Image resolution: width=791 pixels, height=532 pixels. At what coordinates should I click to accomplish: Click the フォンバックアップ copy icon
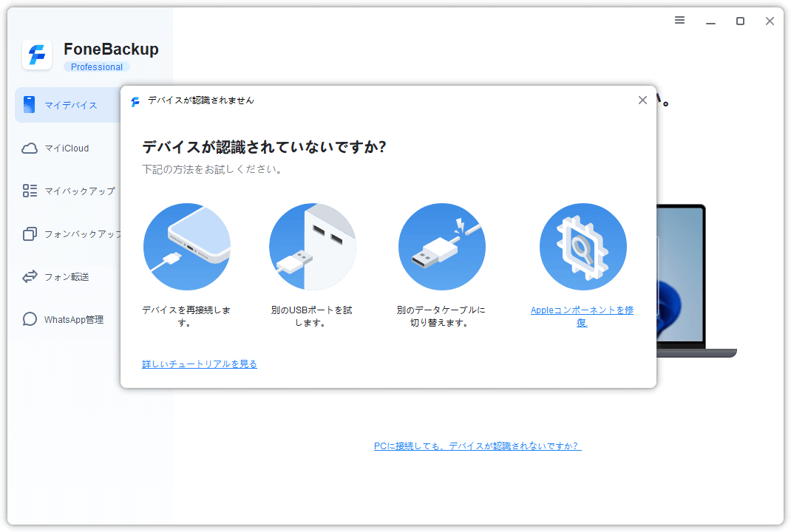pos(30,234)
